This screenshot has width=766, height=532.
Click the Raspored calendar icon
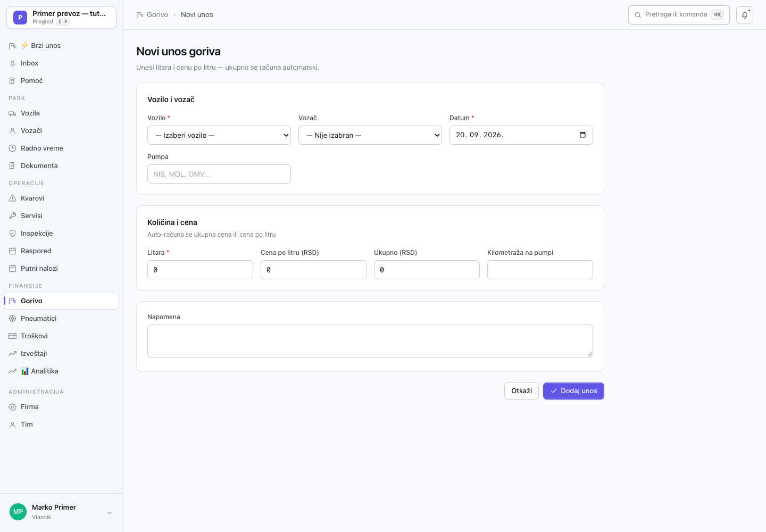point(12,251)
